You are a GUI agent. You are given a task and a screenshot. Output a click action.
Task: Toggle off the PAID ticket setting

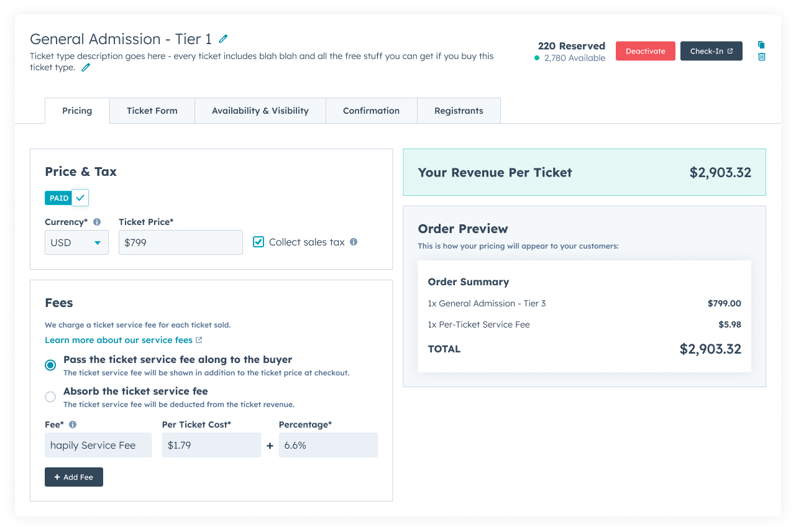tap(81, 197)
